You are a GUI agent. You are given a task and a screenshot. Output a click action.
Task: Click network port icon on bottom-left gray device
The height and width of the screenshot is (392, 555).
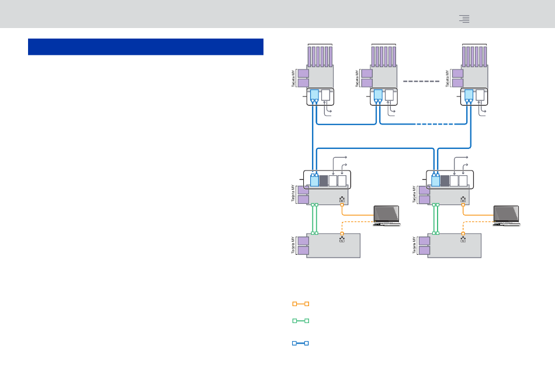click(342, 240)
